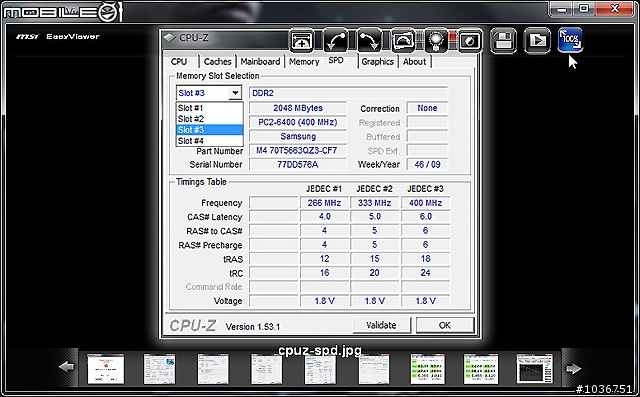Choose Slot #1 from the dropdown list
Screen dimensions: 640x397
point(210,108)
